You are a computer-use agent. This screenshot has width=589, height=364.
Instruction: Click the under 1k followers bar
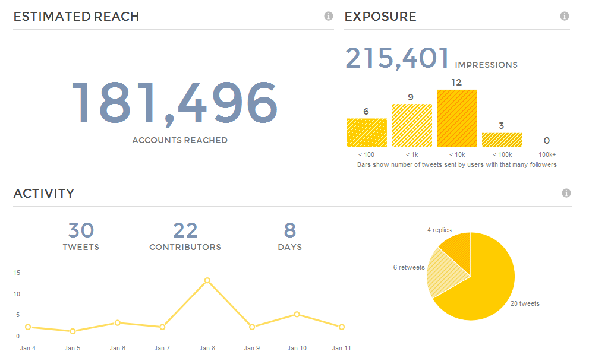[411, 126]
